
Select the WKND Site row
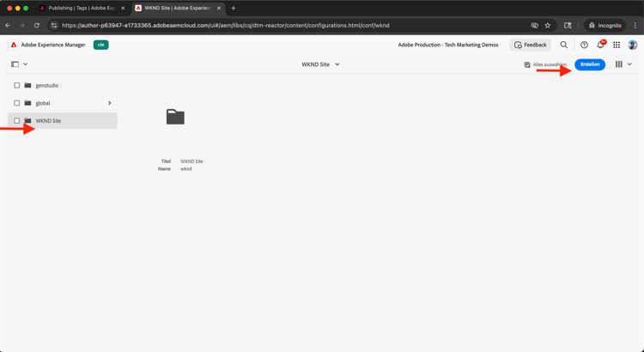coord(63,121)
